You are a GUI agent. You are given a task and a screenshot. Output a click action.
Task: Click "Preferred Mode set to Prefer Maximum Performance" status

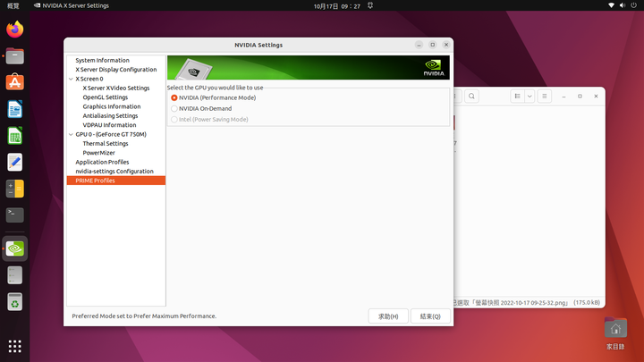point(144,316)
